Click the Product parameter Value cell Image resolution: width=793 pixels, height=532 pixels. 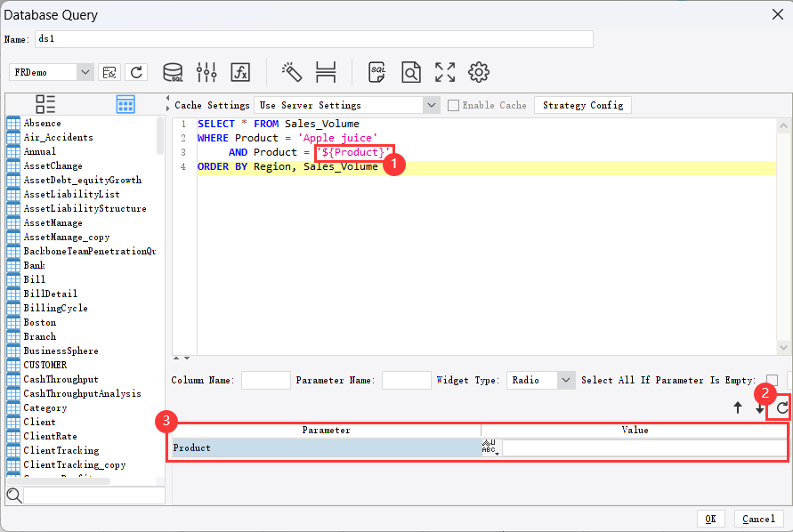click(644, 447)
